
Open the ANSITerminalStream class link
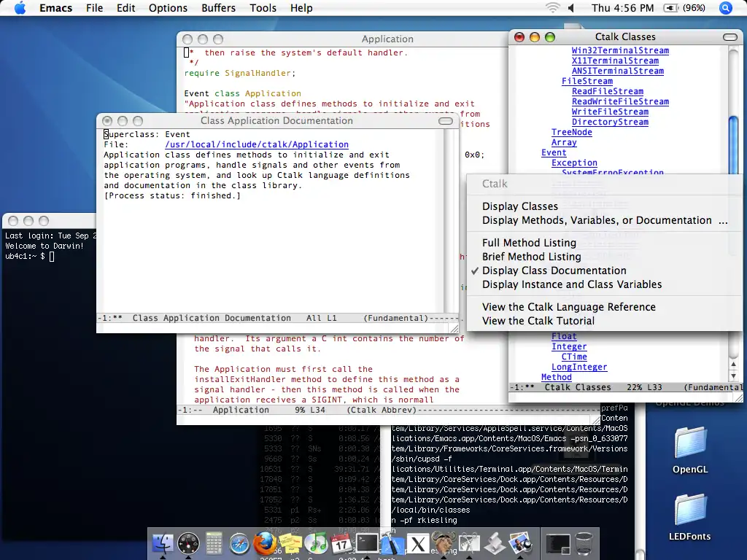click(617, 71)
